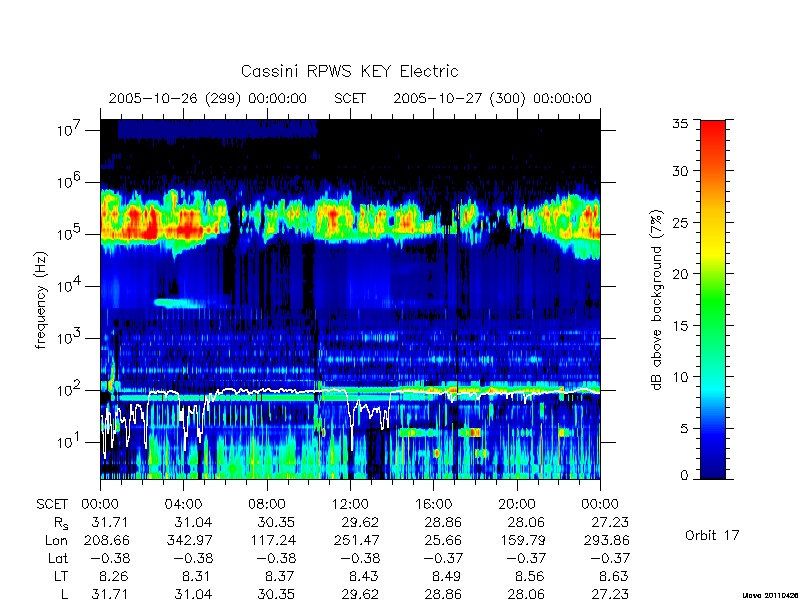Click the Lon value 342.97
Image resolution: width=800 pixels, height=600 pixels.
tap(192, 540)
